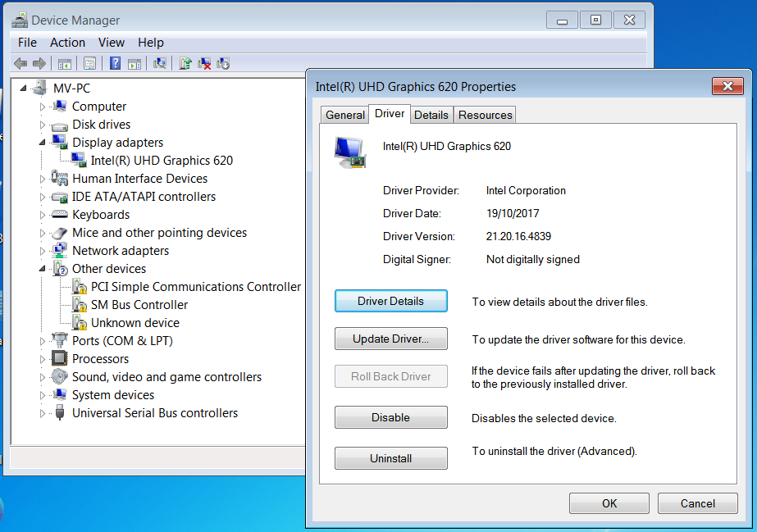
Task: Click the Universal Serial Bus controllers icon
Action: pyautogui.click(x=59, y=412)
